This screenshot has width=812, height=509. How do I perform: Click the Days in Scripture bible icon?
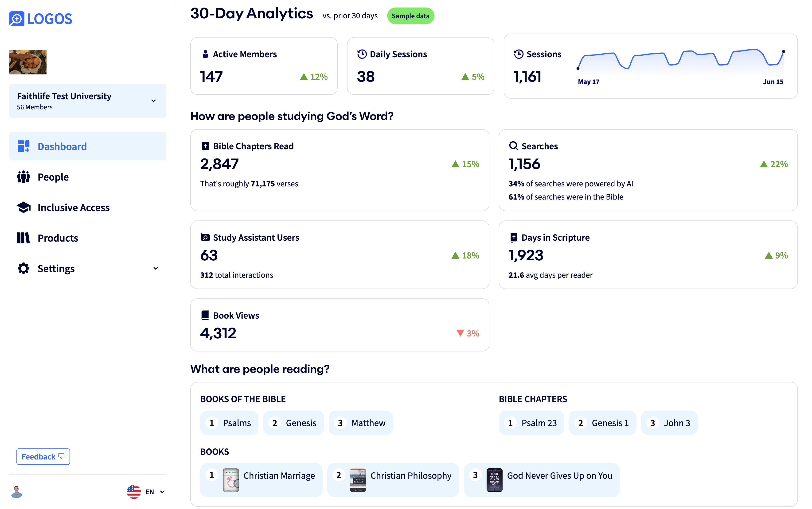(514, 237)
